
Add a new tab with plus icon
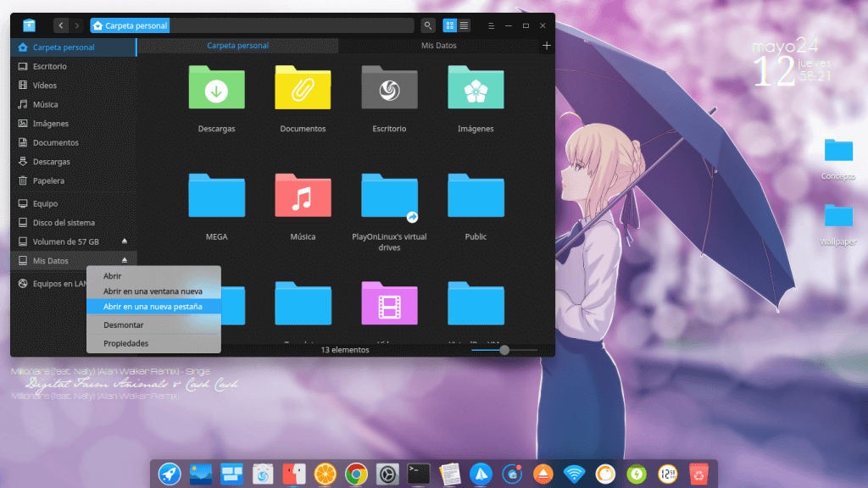pos(547,46)
